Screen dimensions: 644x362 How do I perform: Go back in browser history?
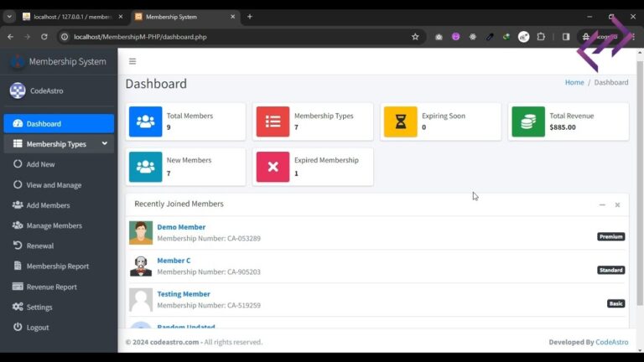click(x=10, y=37)
